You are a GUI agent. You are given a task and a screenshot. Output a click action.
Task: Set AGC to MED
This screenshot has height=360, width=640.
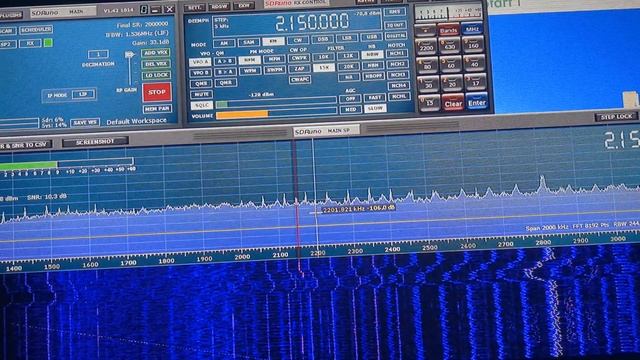[x=351, y=109]
